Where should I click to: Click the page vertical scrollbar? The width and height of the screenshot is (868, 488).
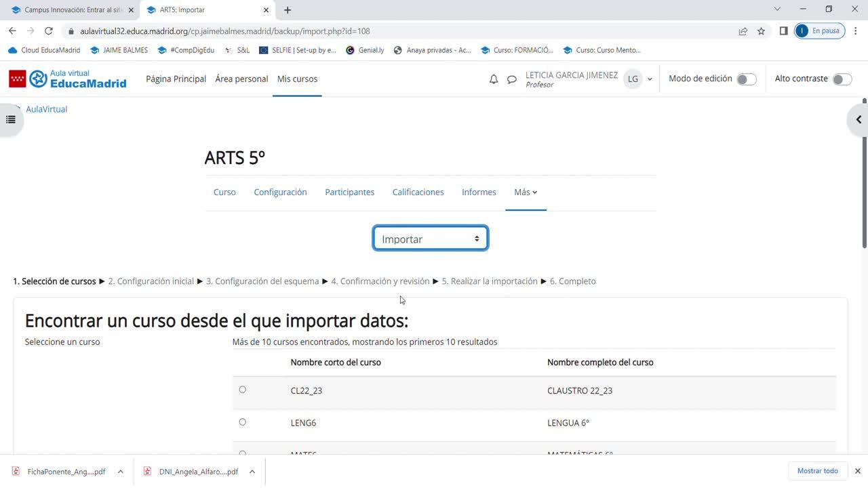coord(864,173)
